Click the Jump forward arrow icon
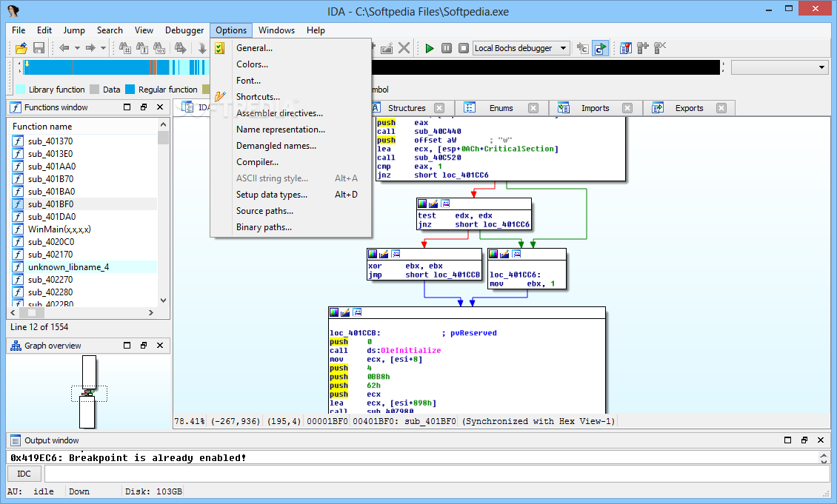Viewport: 837px width, 504px height. (x=90, y=48)
